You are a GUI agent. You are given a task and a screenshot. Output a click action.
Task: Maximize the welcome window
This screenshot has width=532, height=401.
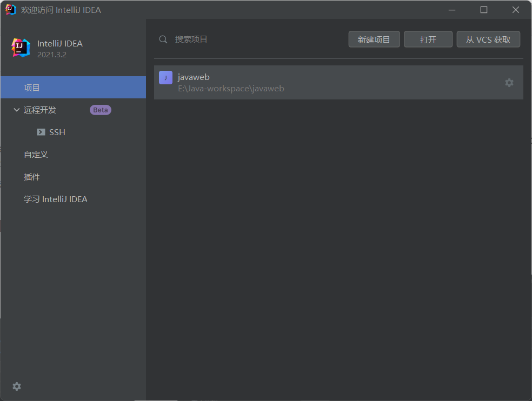tap(484, 10)
